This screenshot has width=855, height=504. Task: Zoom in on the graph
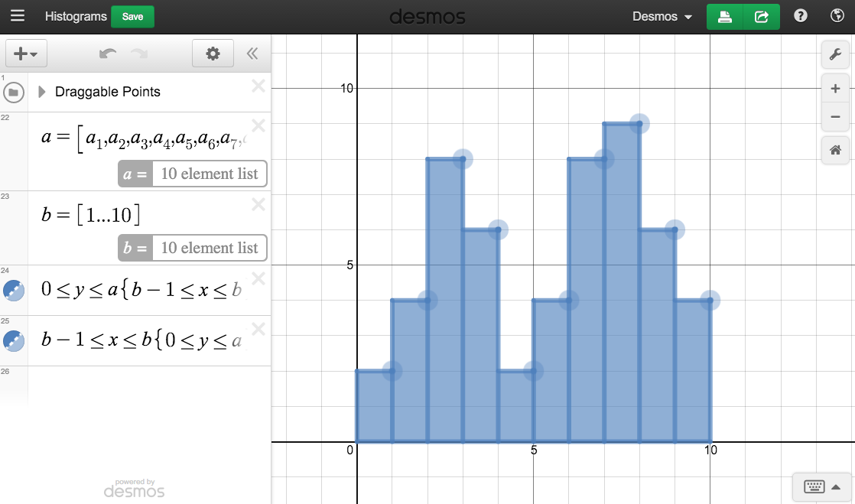click(835, 89)
